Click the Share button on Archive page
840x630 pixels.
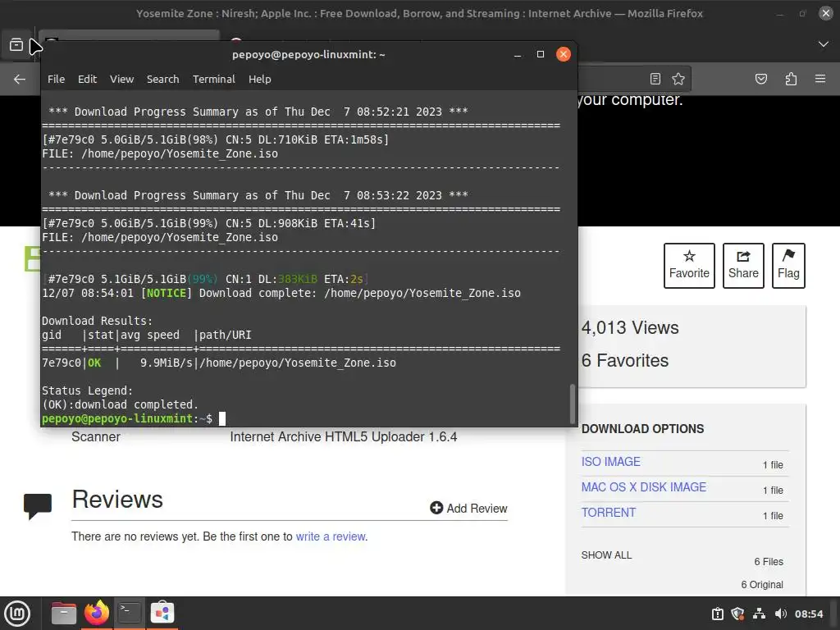(x=743, y=266)
